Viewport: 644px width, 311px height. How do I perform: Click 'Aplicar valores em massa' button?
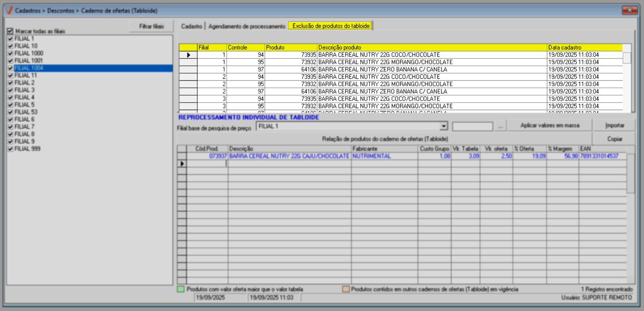coord(550,125)
